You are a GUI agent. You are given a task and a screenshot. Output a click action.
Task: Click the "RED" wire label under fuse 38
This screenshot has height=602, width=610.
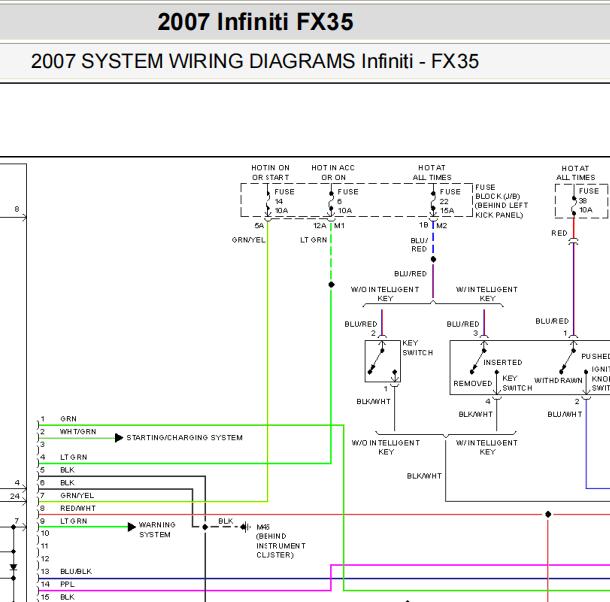pyautogui.click(x=559, y=233)
